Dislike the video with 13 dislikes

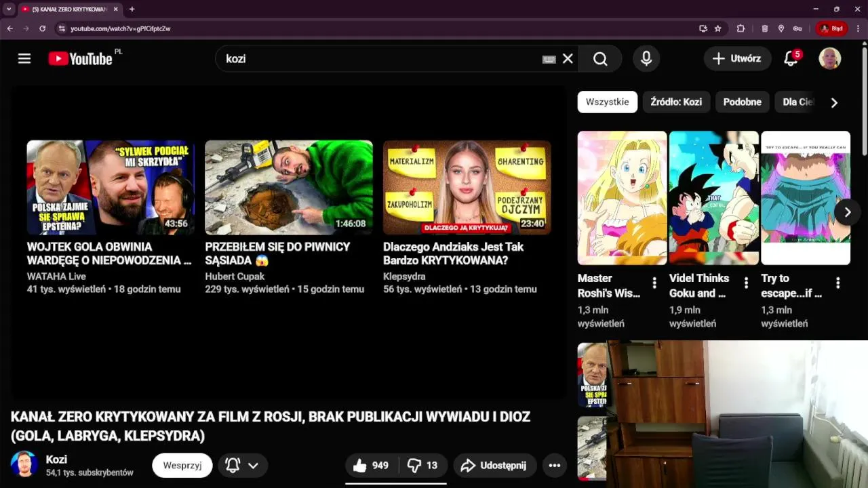(422, 466)
